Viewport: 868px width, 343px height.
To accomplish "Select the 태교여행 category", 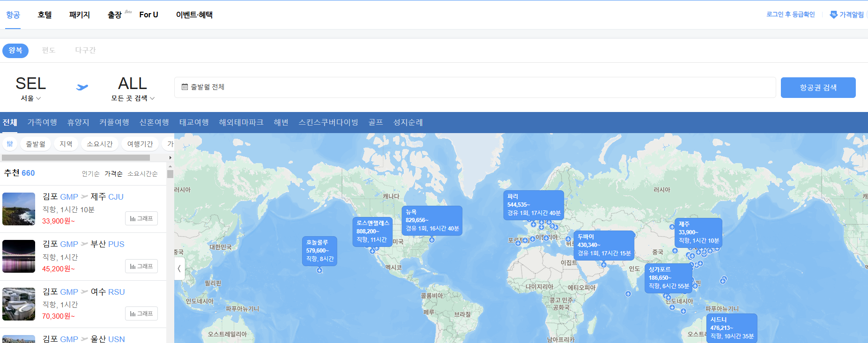I will point(194,123).
